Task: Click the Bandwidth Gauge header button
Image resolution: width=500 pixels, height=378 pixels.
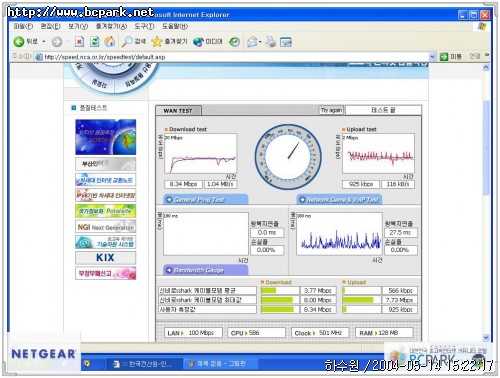Action: [x=205, y=270]
